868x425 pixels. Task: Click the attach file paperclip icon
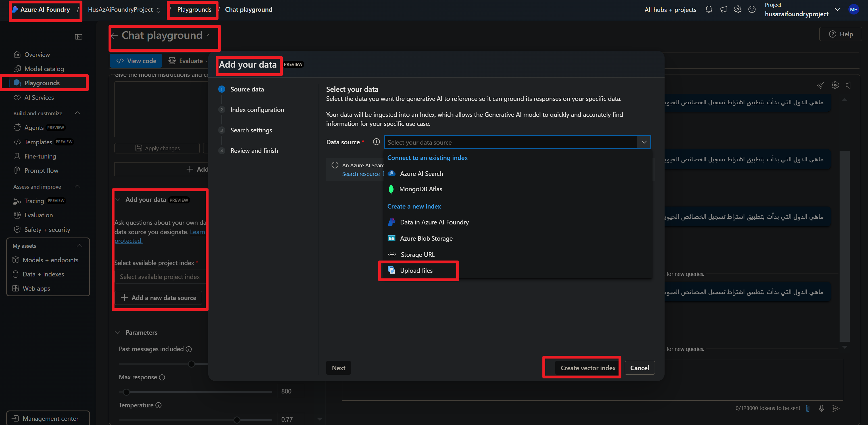tap(808, 408)
